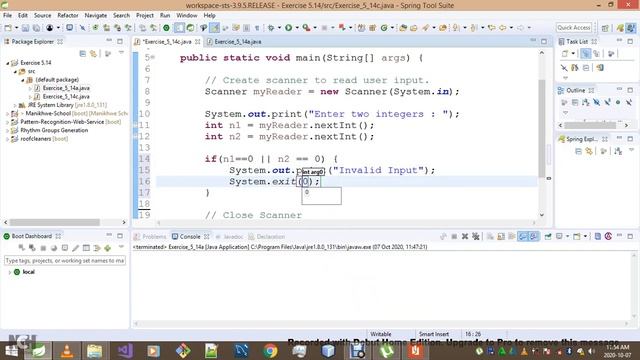640x360 pixels.
Task: Collapse the src folder node
Action: click(15, 71)
